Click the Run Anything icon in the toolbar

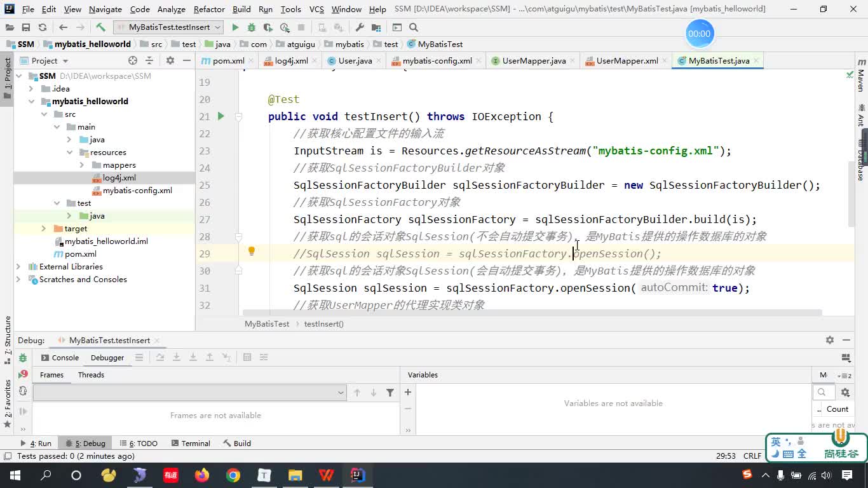[397, 27]
